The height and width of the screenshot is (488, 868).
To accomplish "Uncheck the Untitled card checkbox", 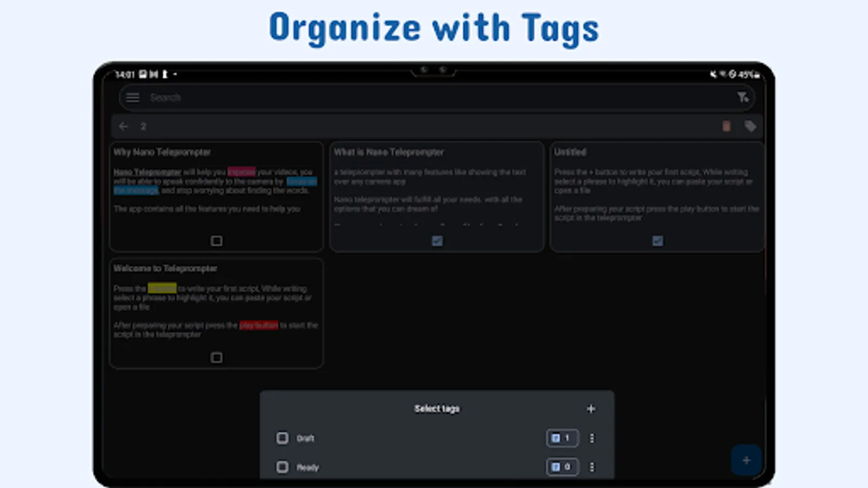I will [658, 241].
